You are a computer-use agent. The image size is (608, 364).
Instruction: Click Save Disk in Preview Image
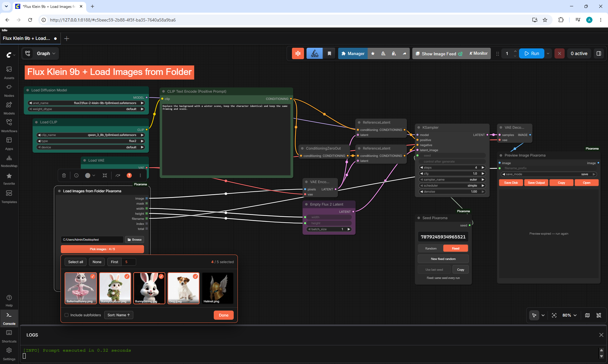(x=511, y=183)
